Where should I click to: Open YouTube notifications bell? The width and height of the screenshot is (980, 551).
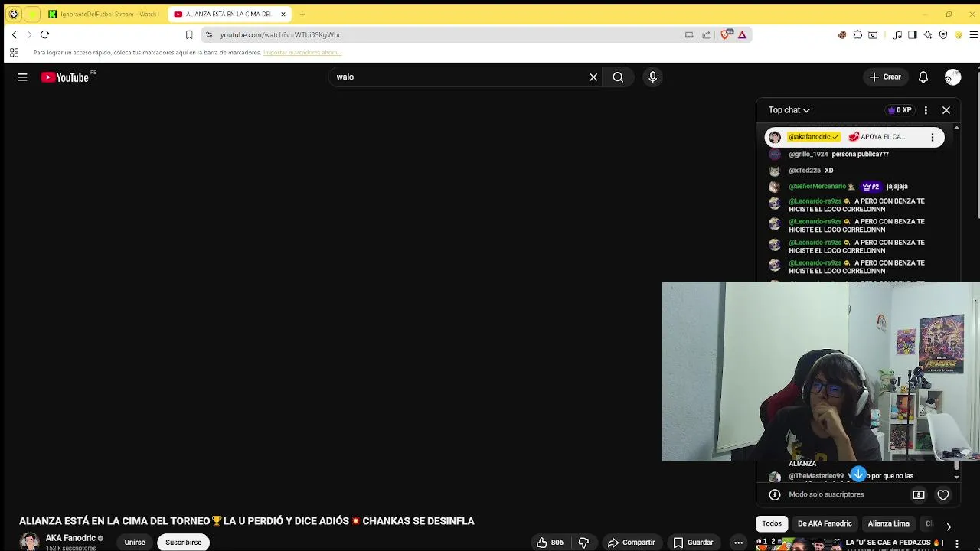[923, 77]
